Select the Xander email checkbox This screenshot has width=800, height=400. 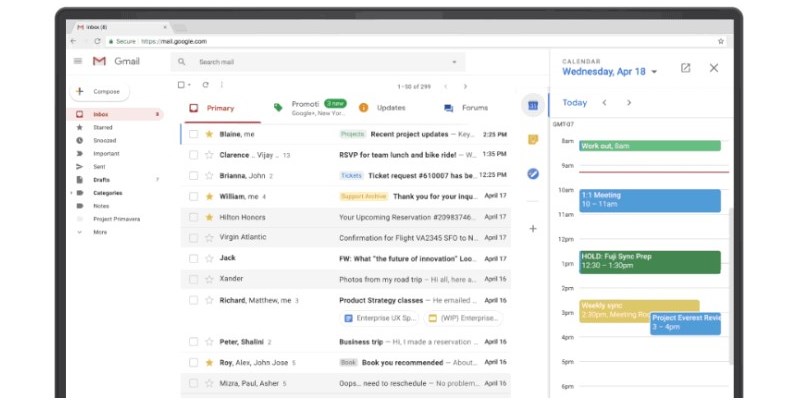point(193,279)
